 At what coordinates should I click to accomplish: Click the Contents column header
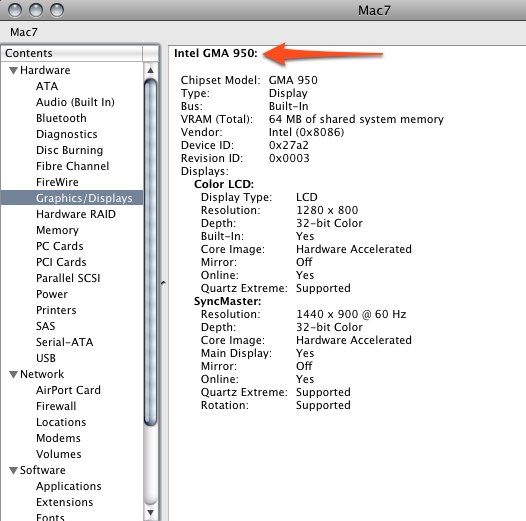(x=72, y=53)
